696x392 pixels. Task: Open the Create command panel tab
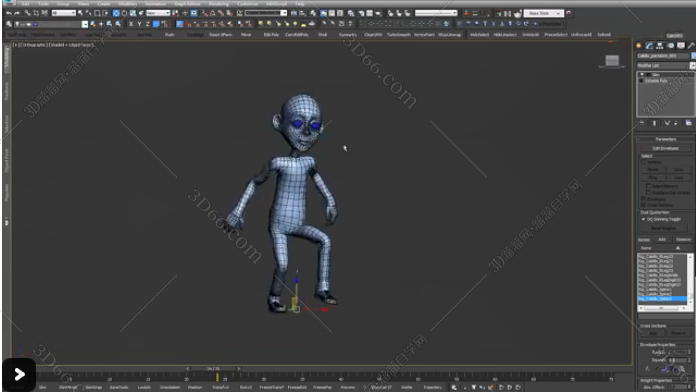coord(639,46)
